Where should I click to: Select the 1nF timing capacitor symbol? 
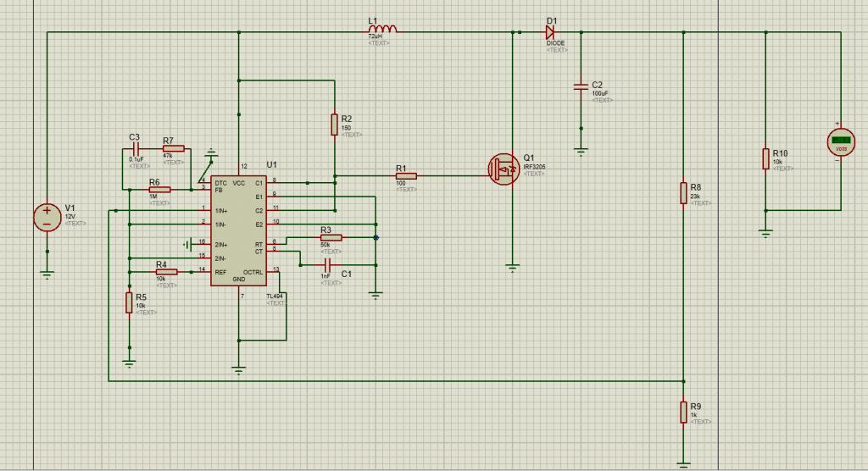tap(327, 265)
